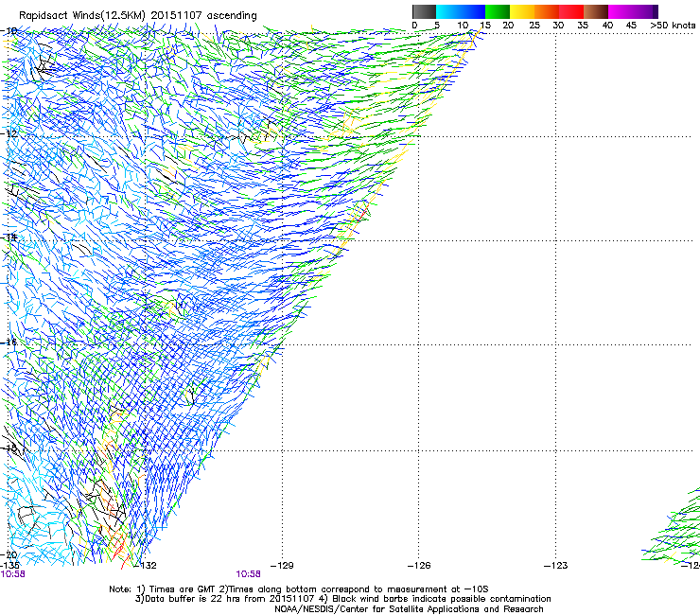
Task: Click the '>50 knots' legend label
Action: click(673, 26)
